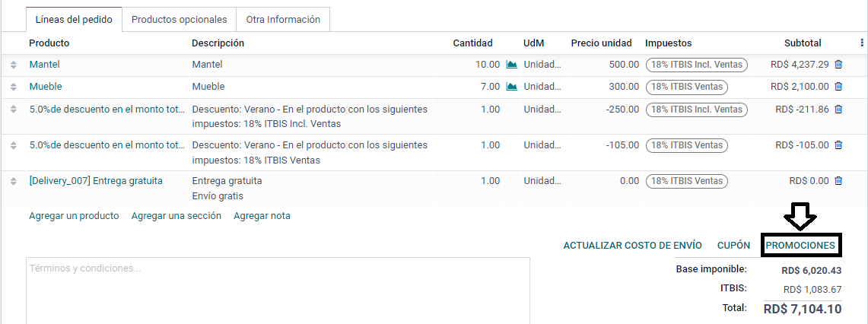868x324 pixels.
Task: Open forecast chart icon for Mantel
Action: coord(511,65)
